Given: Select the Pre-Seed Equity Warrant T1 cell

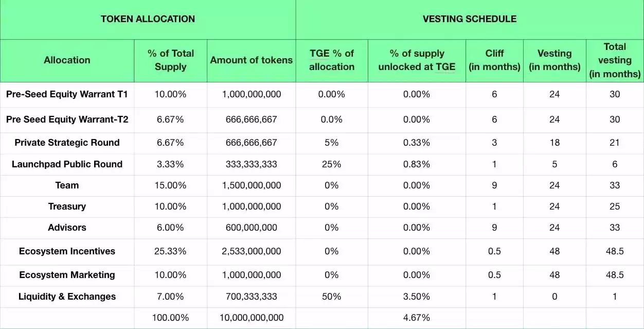Looking at the screenshot, I should point(67,94).
